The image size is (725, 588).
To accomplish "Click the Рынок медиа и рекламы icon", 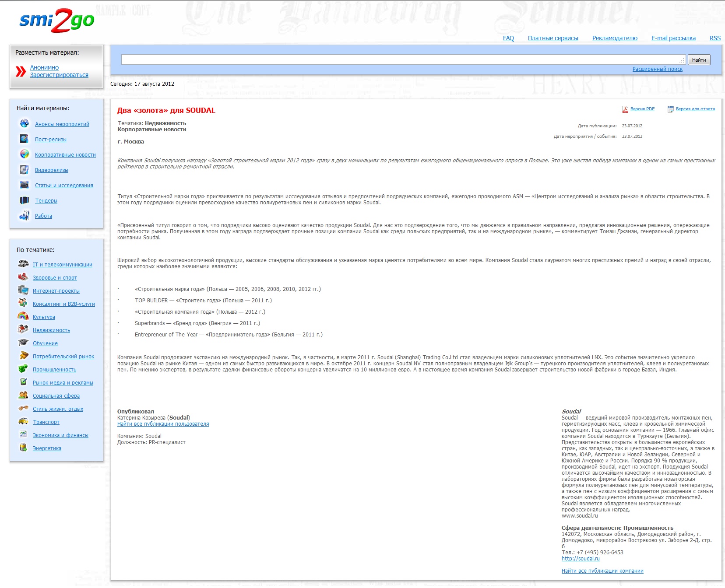I will (23, 382).
